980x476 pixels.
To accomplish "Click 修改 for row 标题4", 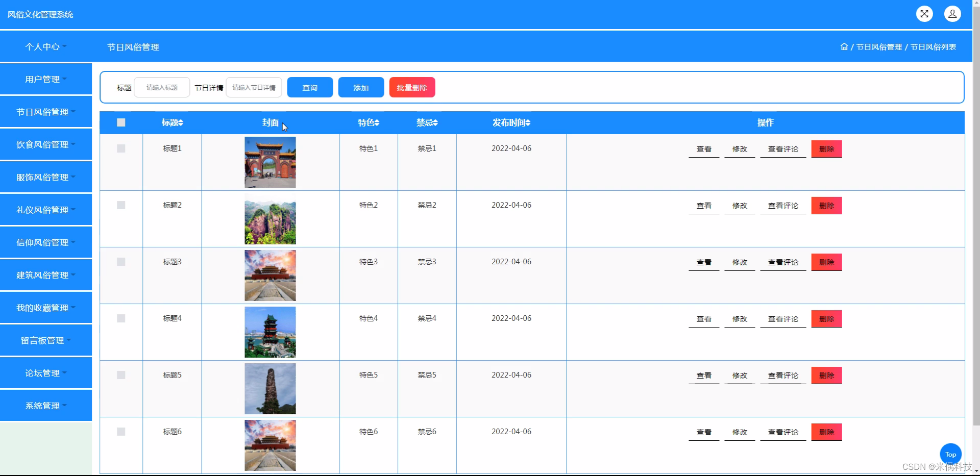I will click(x=740, y=319).
